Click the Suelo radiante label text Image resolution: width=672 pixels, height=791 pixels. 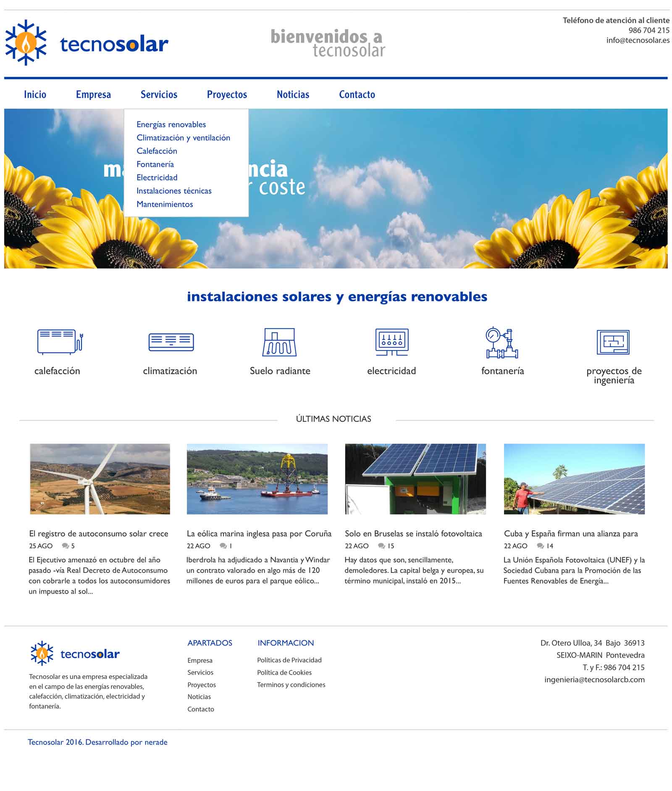click(280, 371)
